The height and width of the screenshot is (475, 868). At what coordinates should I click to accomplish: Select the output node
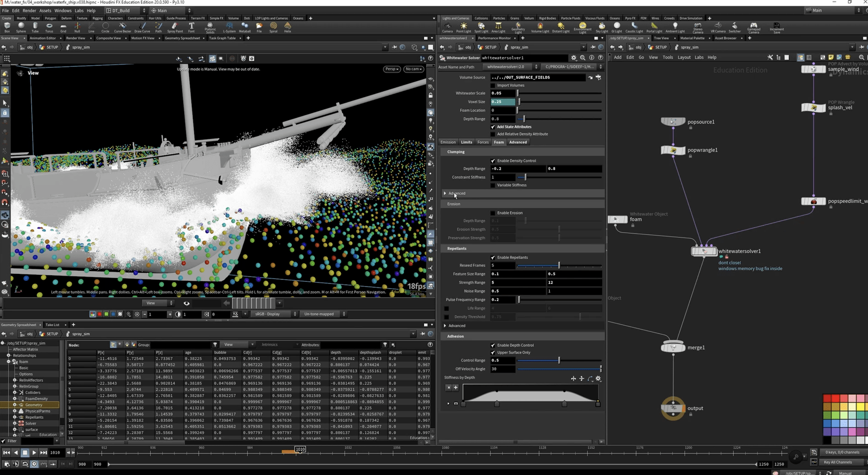(673, 408)
